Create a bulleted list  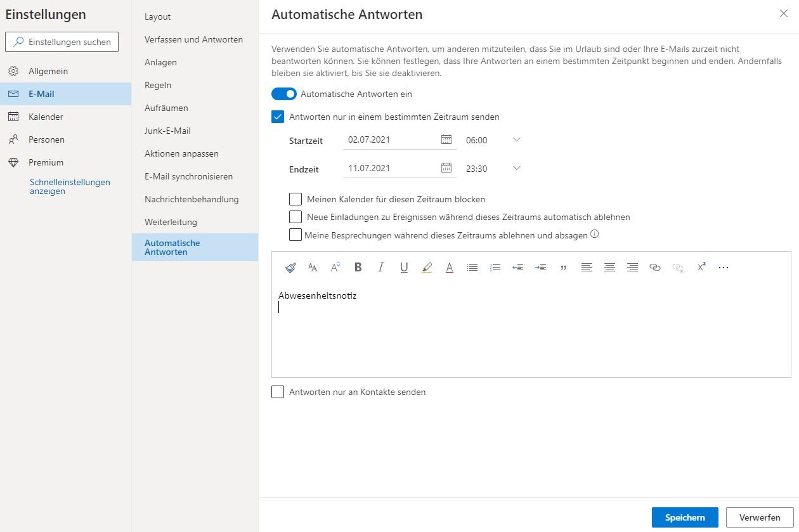[472, 268]
